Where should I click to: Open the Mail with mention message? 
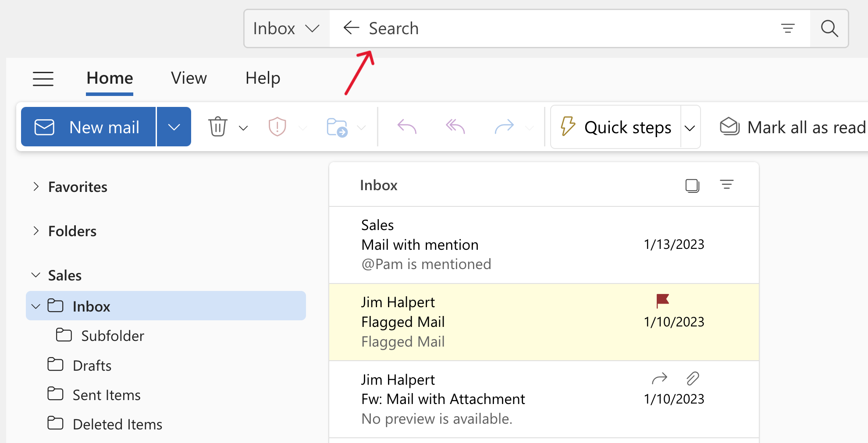pos(544,245)
